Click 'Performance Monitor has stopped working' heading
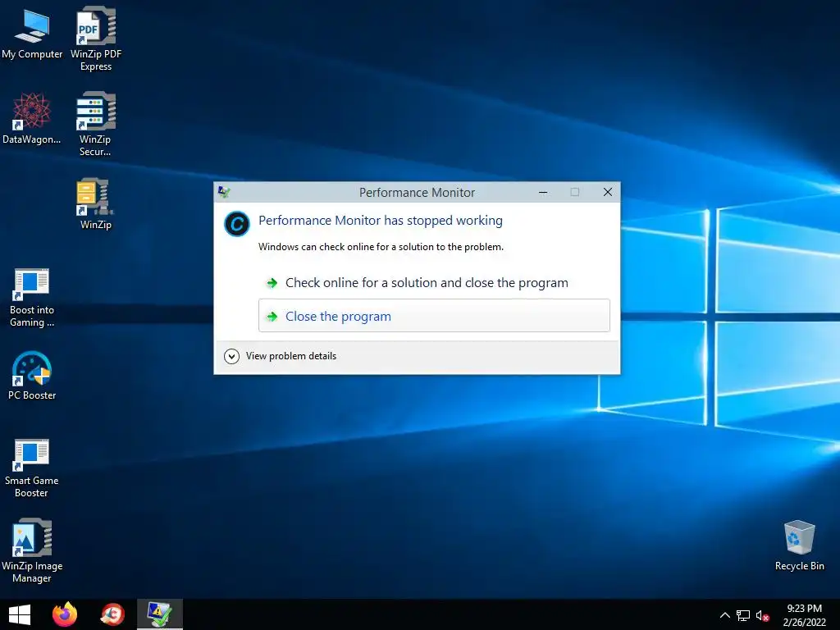Viewport: 840px width, 630px height. click(381, 220)
